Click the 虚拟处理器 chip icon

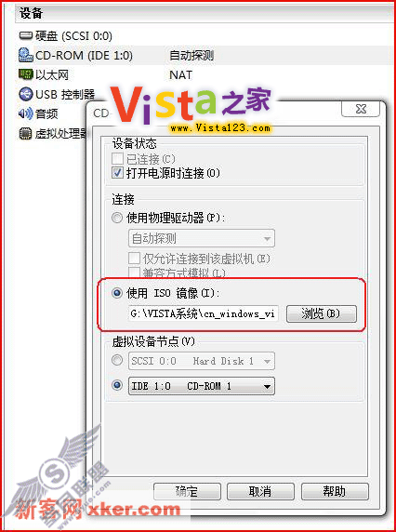tap(26, 133)
